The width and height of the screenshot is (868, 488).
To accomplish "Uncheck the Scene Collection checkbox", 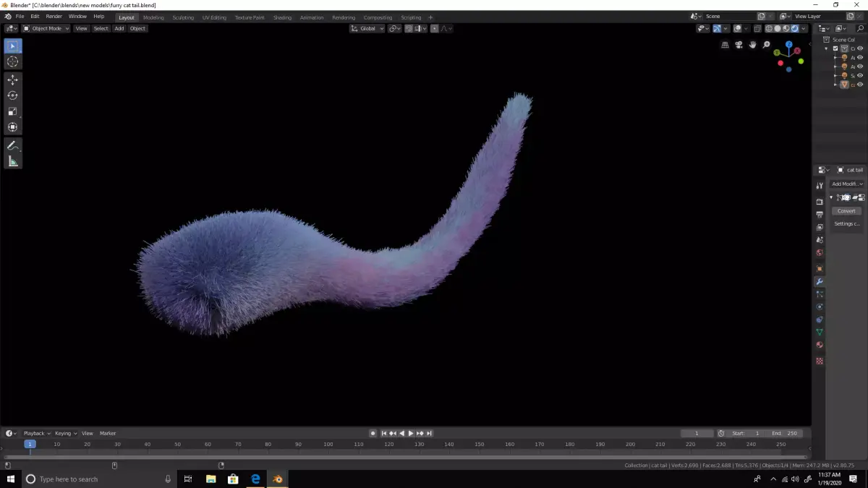I will click(835, 48).
